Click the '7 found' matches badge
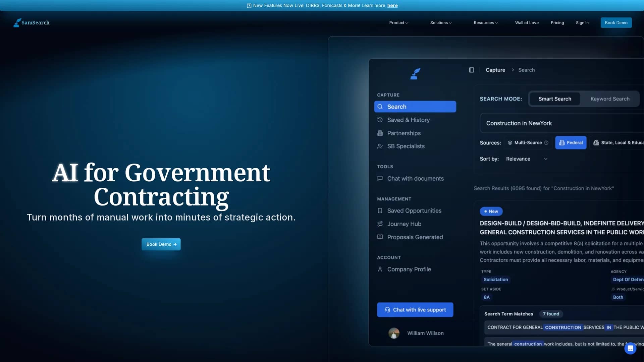The image size is (644, 362). 551,314
